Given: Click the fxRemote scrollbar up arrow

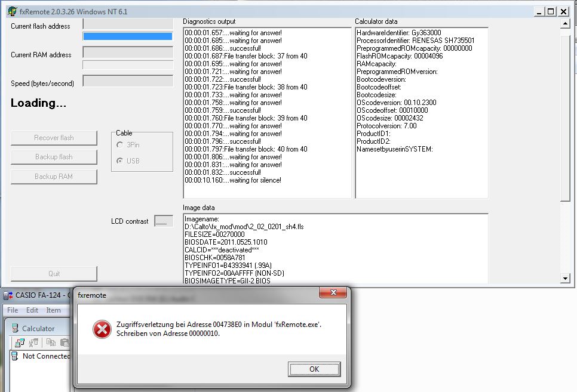Looking at the screenshot, I should coord(565,23).
